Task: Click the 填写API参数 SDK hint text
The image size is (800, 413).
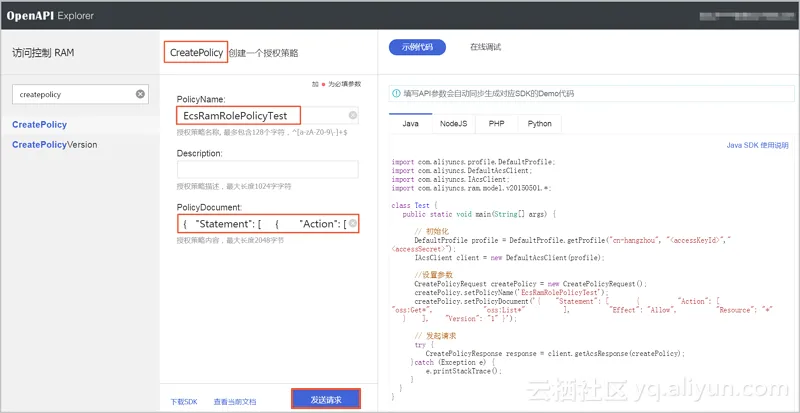Action: pyautogui.click(x=489, y=93)
